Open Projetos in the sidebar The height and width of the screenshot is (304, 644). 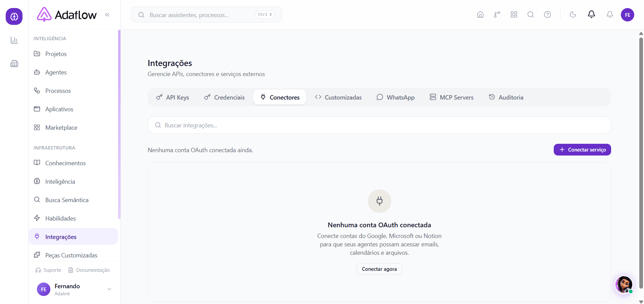73,54
